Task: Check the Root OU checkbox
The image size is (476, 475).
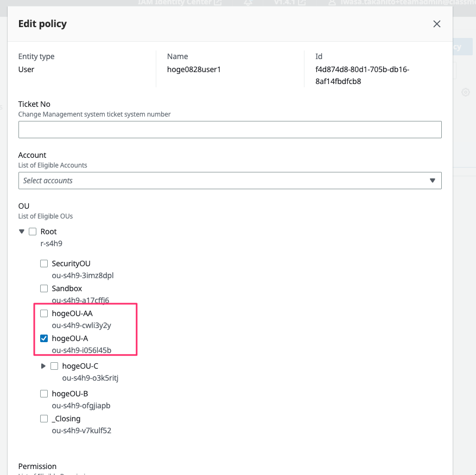Action: 33,232
